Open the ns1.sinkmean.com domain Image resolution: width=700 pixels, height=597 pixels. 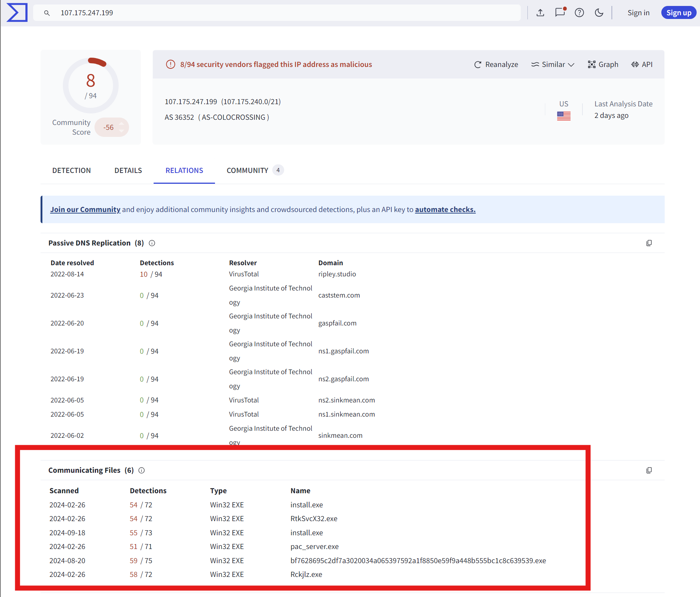pyautogui.click(x=347, y=414)
